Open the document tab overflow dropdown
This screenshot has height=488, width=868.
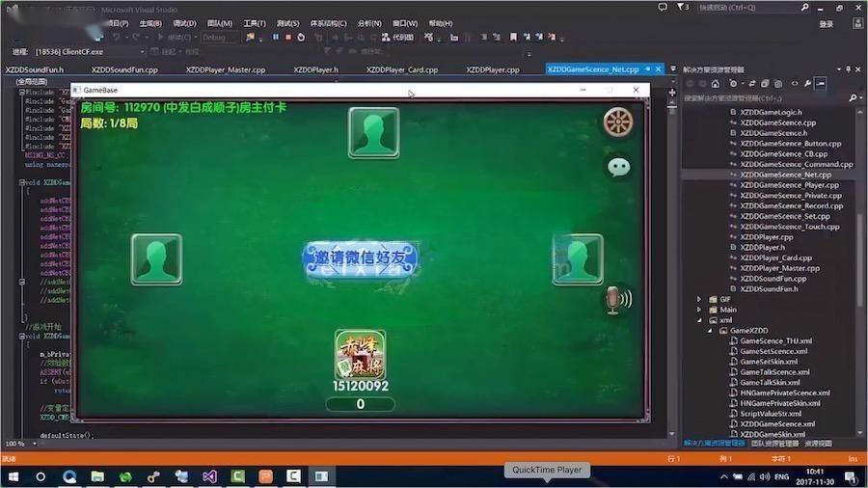[x=673, y=69]
